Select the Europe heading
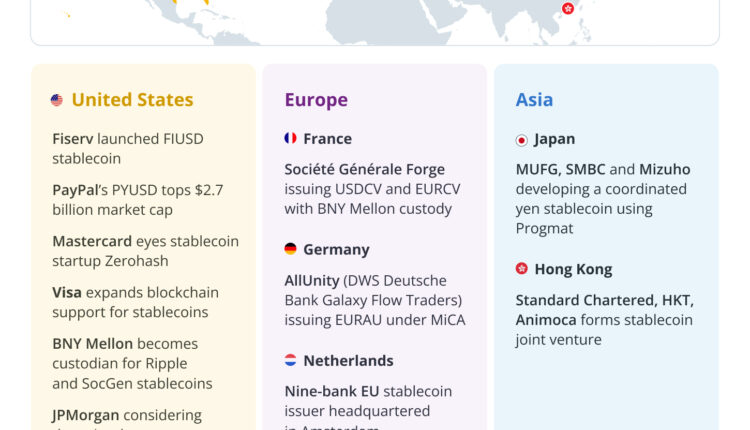 pos(316,100)
